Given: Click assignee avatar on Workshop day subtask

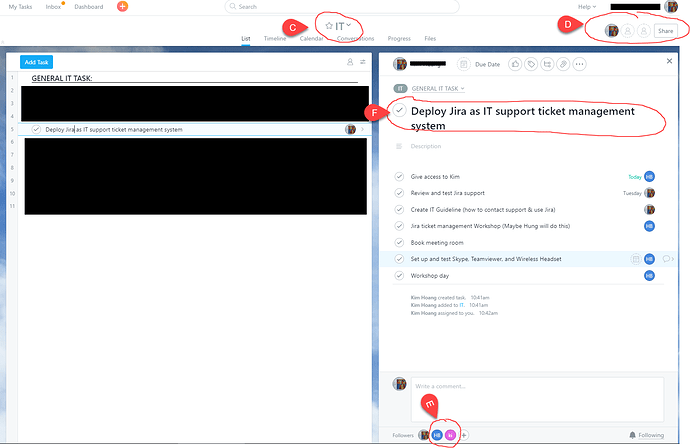Looking at the screenshot, I should tap(650, 275).
